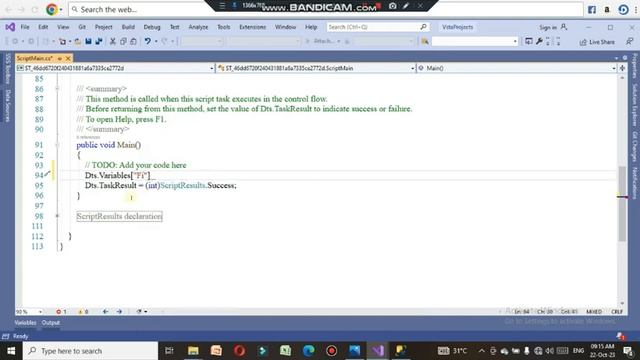The width and height of the screenshot is (640, 360).
Task: Click the Paste toolbar icon
Action: point(133,41)
